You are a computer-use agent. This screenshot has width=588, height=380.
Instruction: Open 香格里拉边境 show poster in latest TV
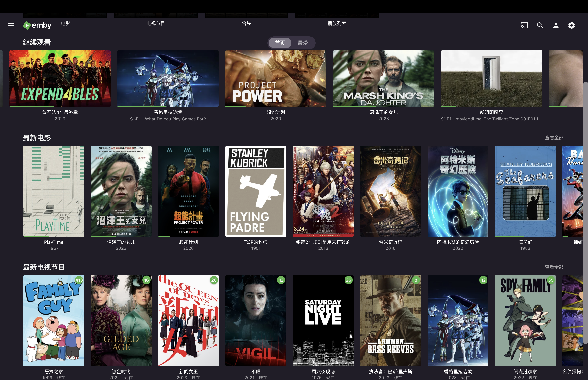[x=458, y=321]
